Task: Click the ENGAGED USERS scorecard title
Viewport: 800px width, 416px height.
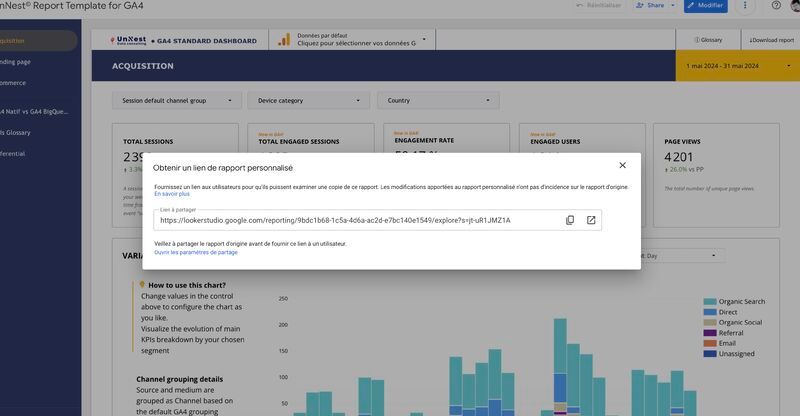Action: click(555, 141)
